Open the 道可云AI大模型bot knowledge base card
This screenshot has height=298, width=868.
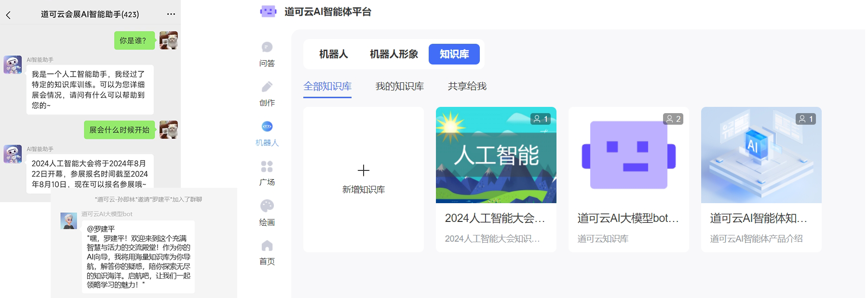click(x=628, y=179)
